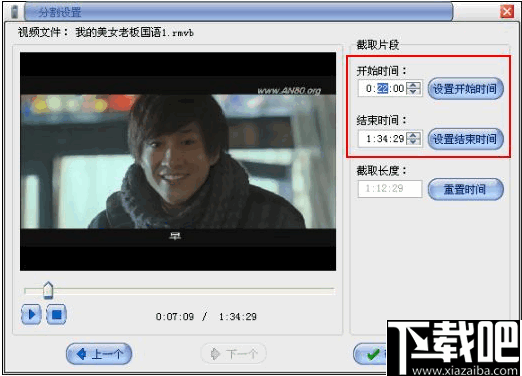Click the 截取长度 duration field
Screen dimensions: 522x376
(x=390, y=189)
